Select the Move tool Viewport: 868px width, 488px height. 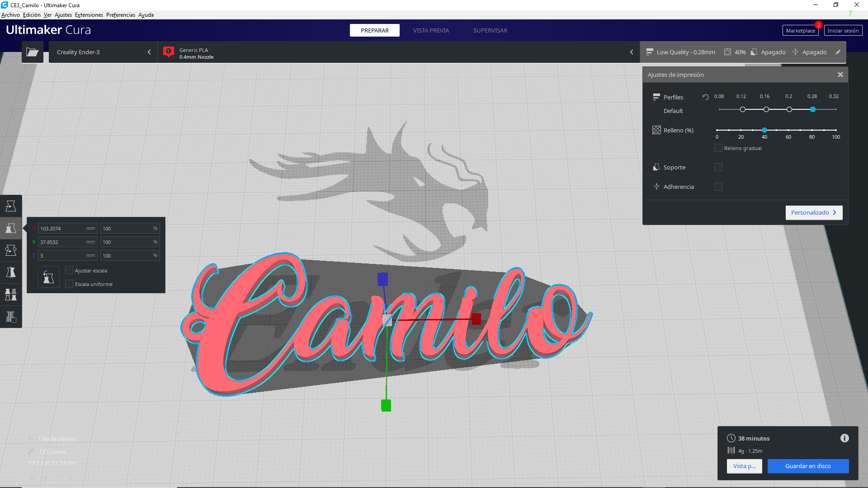tap(10, 206)
